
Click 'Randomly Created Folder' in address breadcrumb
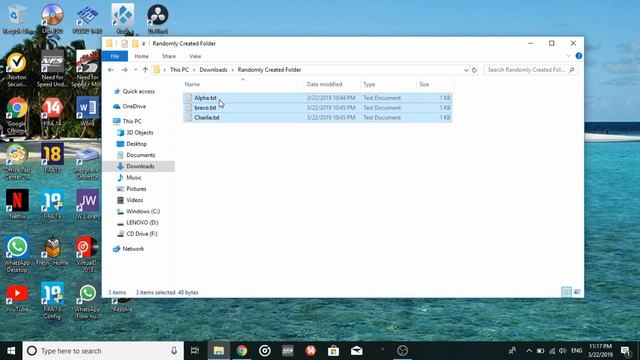269,70
